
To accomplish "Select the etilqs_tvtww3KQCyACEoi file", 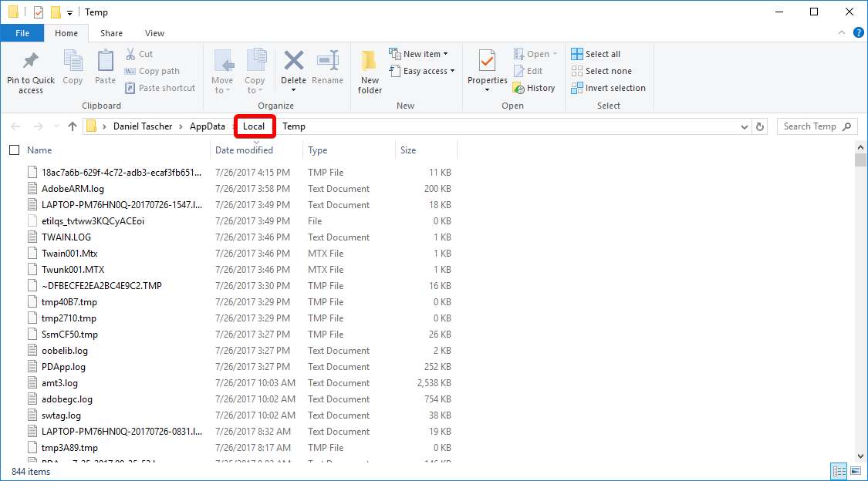I will pos(93,221).
